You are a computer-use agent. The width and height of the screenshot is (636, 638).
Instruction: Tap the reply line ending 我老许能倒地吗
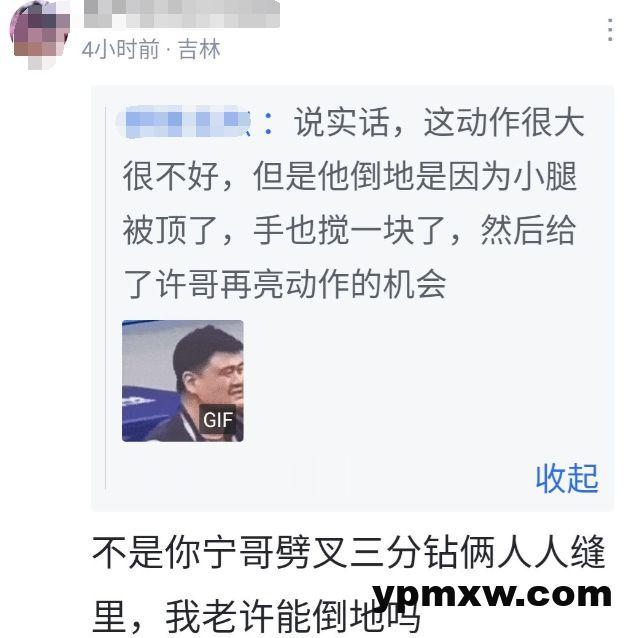tap(256, 615)
